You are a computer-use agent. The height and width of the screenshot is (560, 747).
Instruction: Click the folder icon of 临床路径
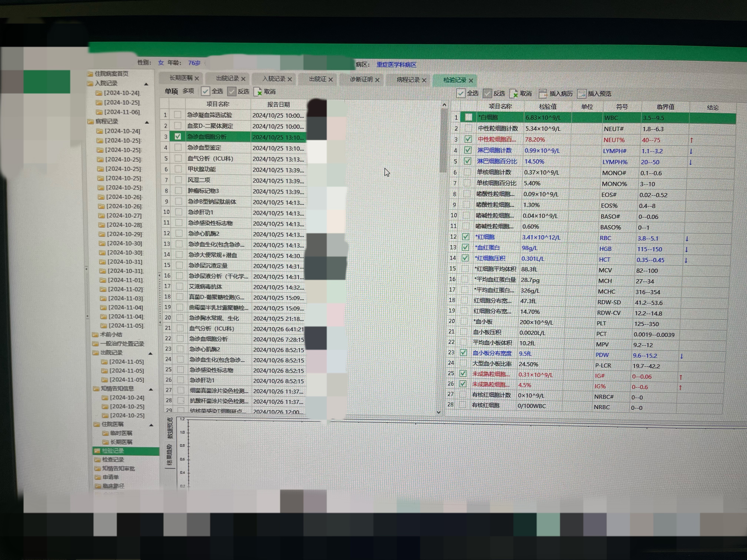(x=98, y=486)
